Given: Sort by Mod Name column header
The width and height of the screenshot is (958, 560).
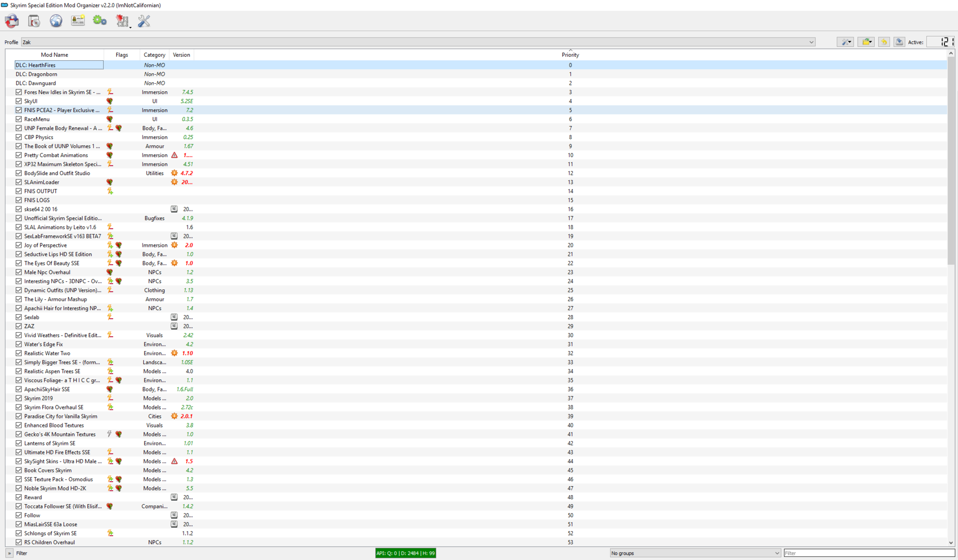Looking at the screenshot, I should point(54,55).
